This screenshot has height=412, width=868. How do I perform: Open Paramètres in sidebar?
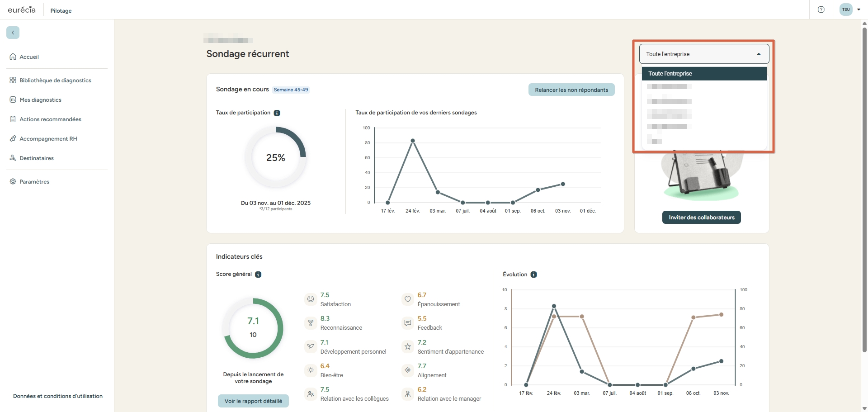[x=34, y=182]
